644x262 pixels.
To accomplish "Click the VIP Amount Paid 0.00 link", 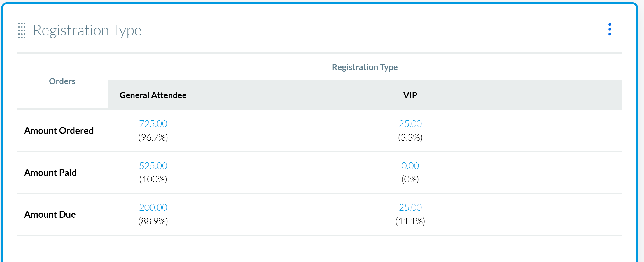I will coord(410,166).
